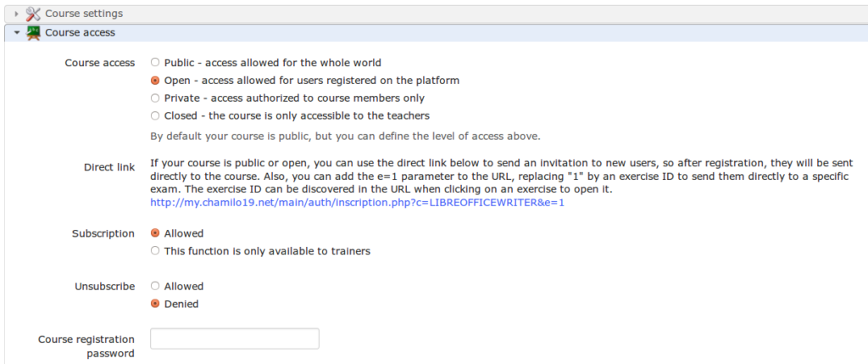The width and height of the screenshot is (868, 364).
Task: Set Subscription to Allowed
Action: (155, 233)
